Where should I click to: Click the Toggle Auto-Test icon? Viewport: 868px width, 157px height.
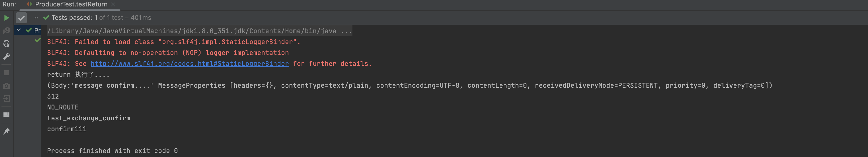pos(6,44)
